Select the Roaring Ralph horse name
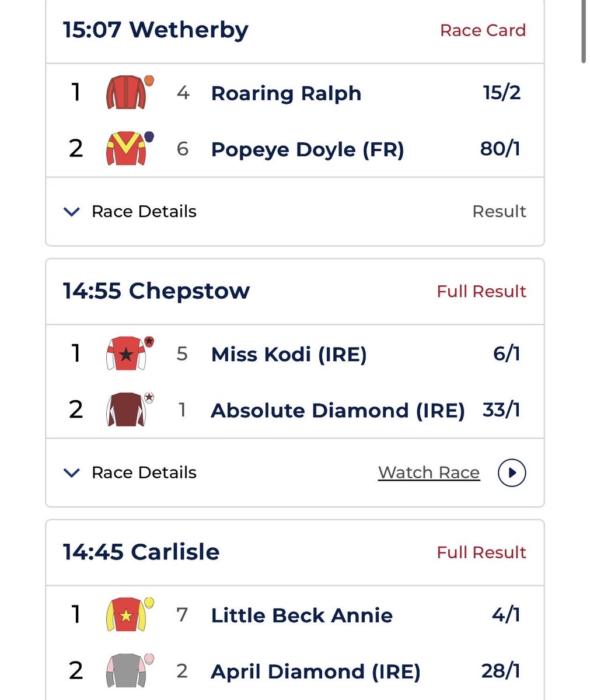Image resolution: width=590 pixels, height=700 pixels. pyautogui.click(x=286, y=93)
